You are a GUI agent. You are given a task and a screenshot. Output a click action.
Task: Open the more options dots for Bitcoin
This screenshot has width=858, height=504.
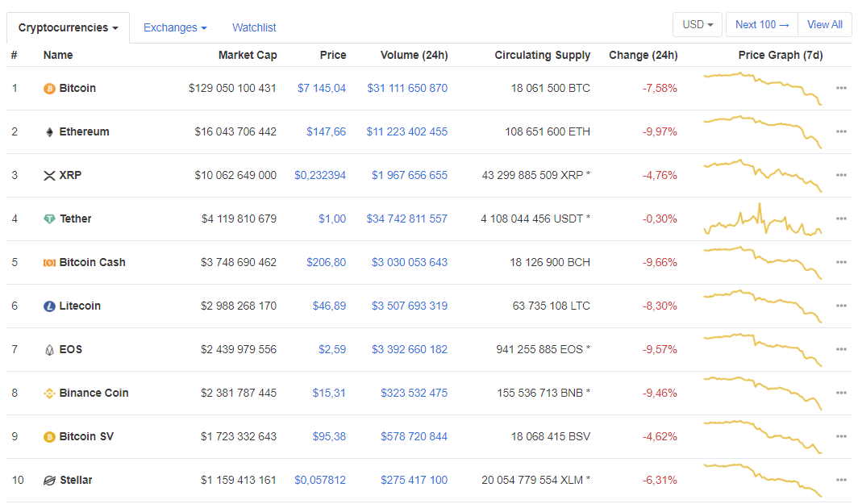(x=841, y=88)
